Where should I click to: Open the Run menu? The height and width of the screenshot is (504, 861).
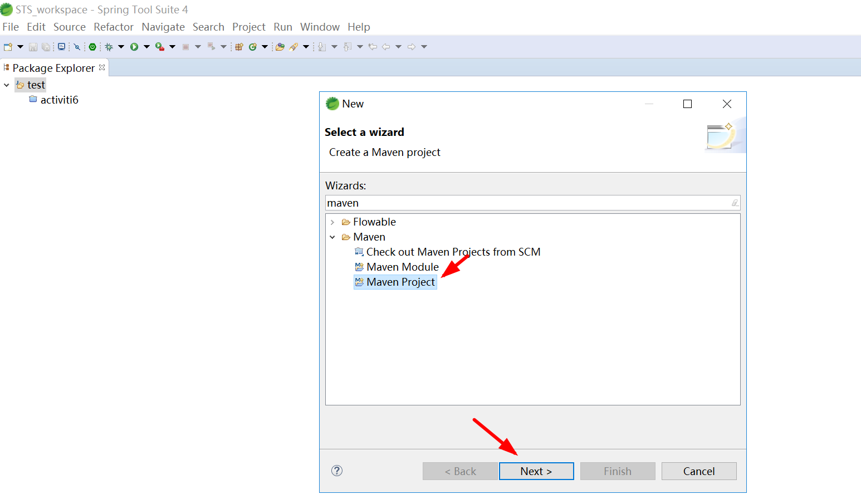pyautogui.click(x=283, y=27)
